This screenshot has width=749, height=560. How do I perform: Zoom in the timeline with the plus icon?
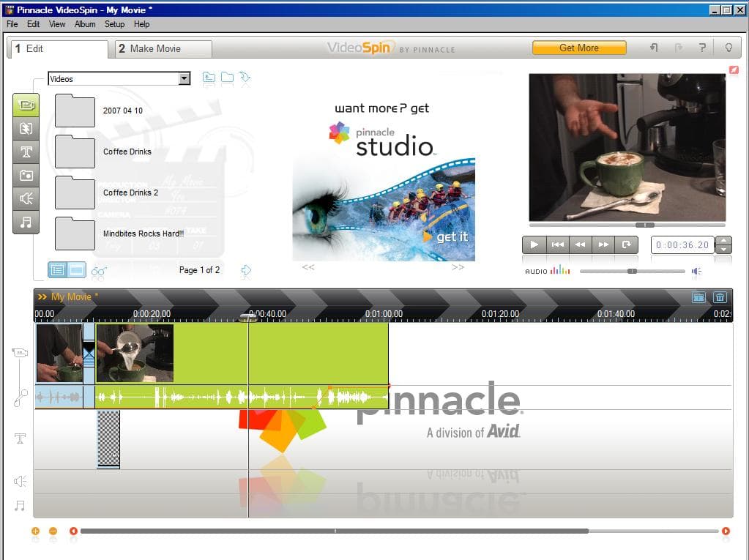tap(36, 531)
